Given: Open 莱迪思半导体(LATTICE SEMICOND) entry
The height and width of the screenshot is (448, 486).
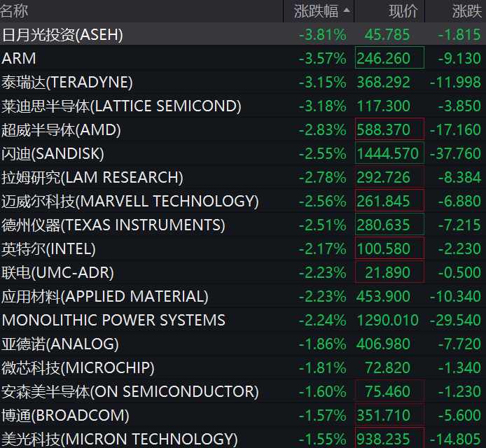Looking at the screenshot, I should (x=243, y=106).
